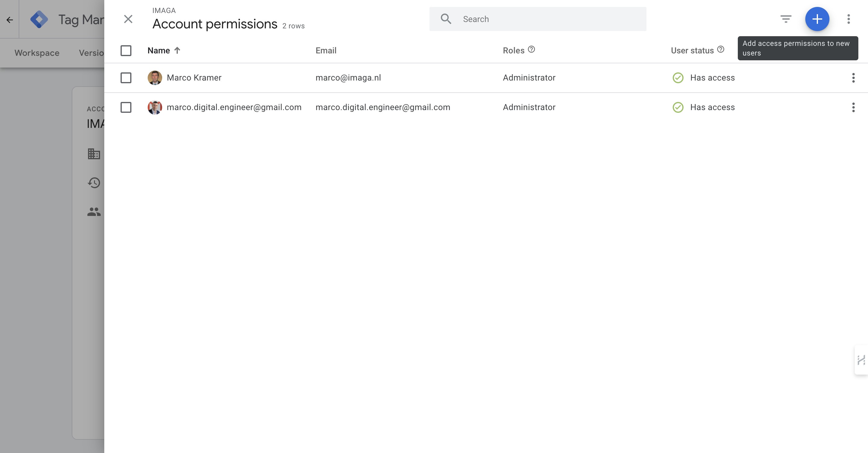Close the Account permissions panel
This screenshot has height=453, width=868.
128,19
